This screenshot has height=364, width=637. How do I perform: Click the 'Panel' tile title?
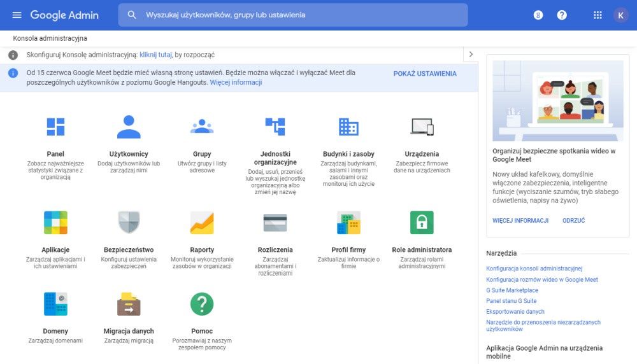tap(55, 154)
